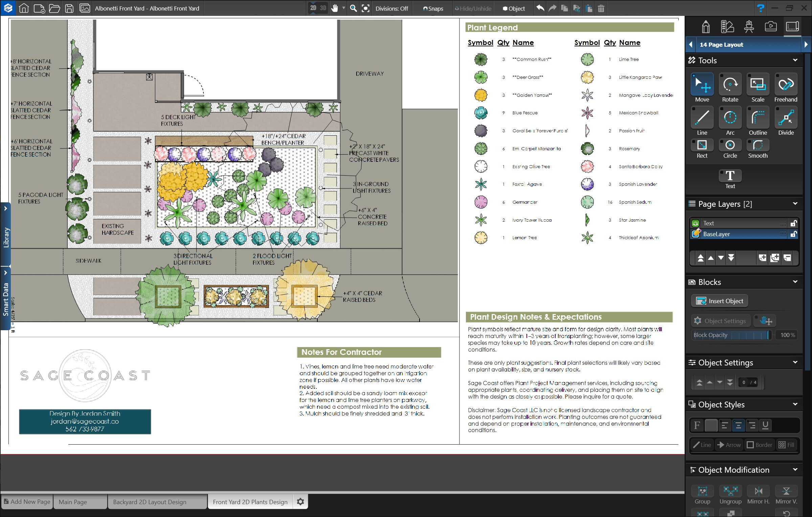The width and height of the screenshot is (812, 517).
Task: Save the current project
Action: 69,8
